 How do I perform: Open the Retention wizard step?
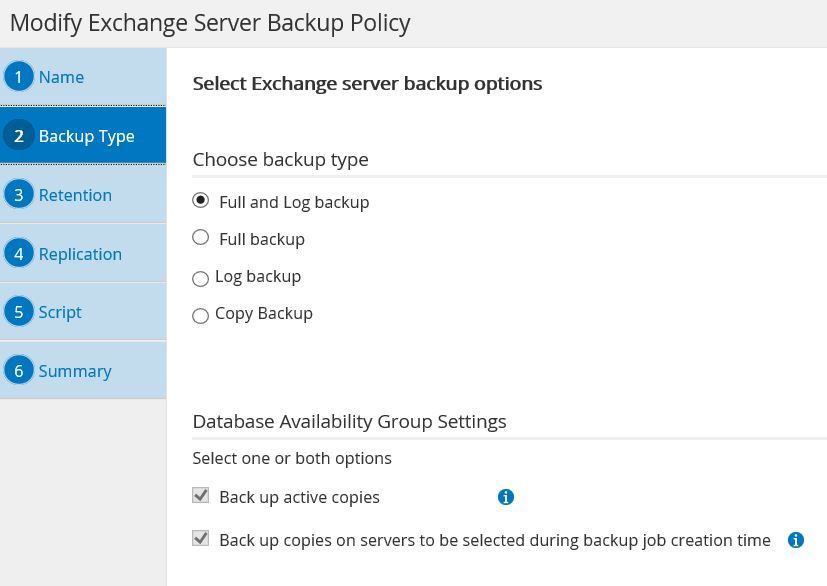coord(75,195)
